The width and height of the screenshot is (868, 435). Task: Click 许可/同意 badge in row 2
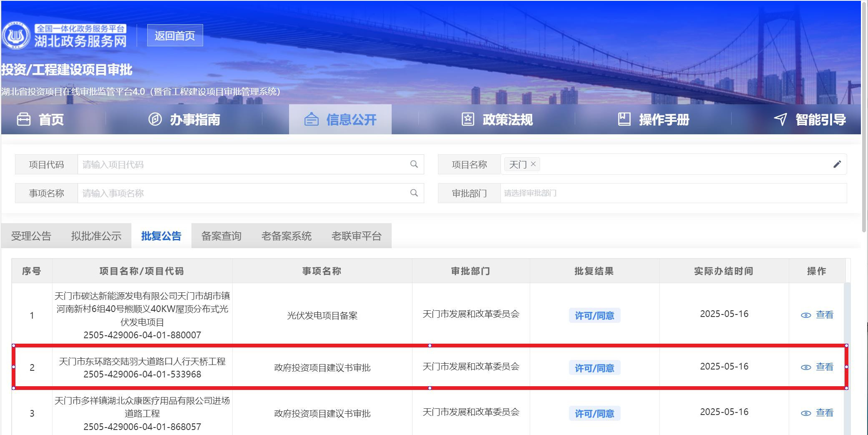point(594,368)
